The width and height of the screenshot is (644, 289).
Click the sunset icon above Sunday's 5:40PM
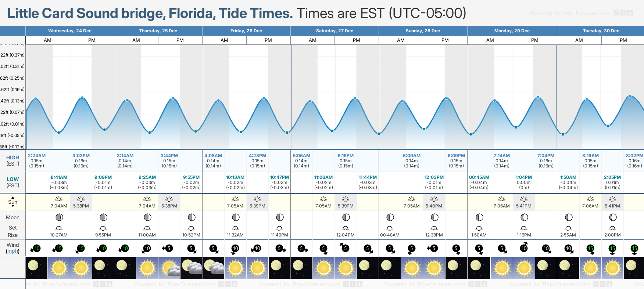click(434, 199)
